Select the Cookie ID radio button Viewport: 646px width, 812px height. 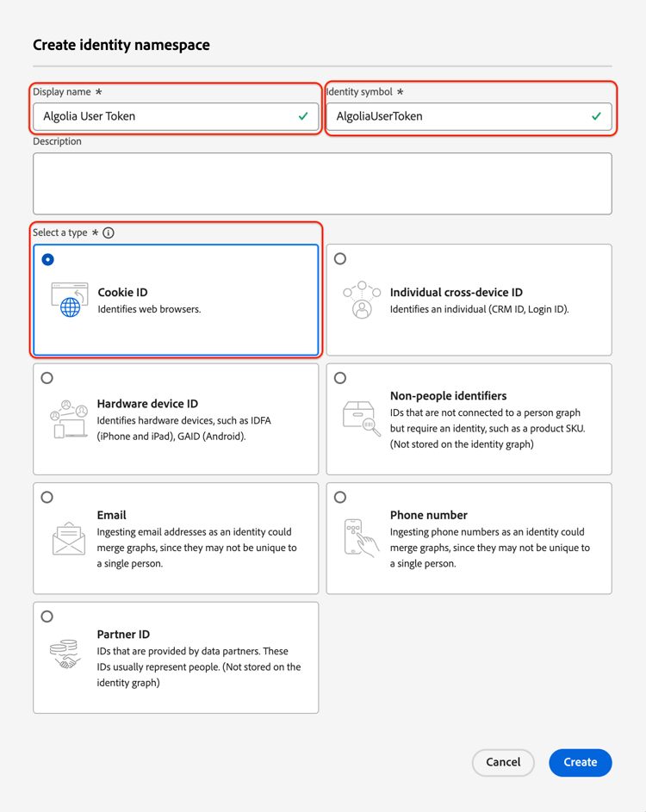(48, 259)
